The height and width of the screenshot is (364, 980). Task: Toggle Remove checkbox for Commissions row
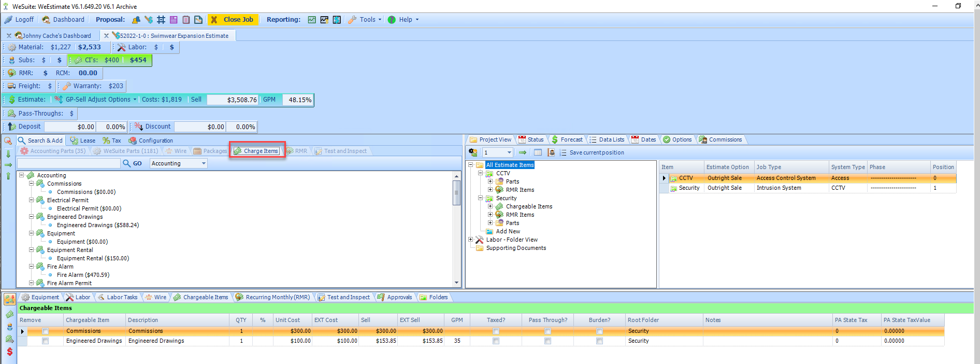46,331
